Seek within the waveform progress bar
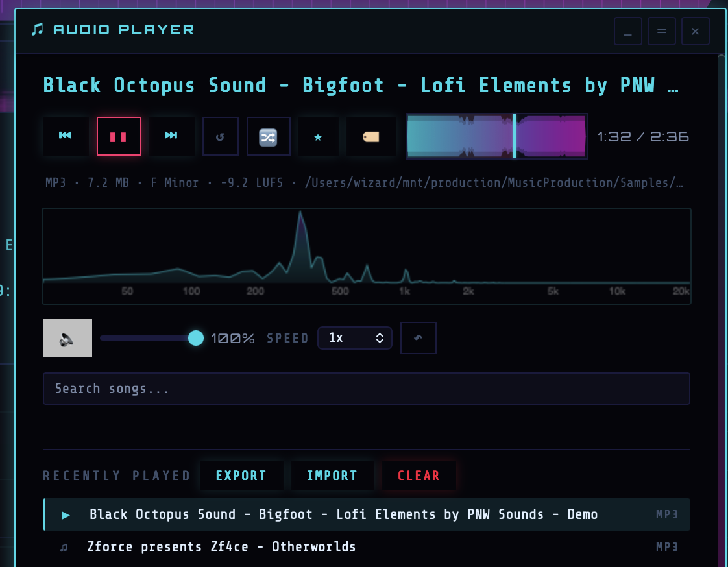Image resolution: width=728 pixels, height=567 pixels. pyautogui.click(x=497, y=136)
